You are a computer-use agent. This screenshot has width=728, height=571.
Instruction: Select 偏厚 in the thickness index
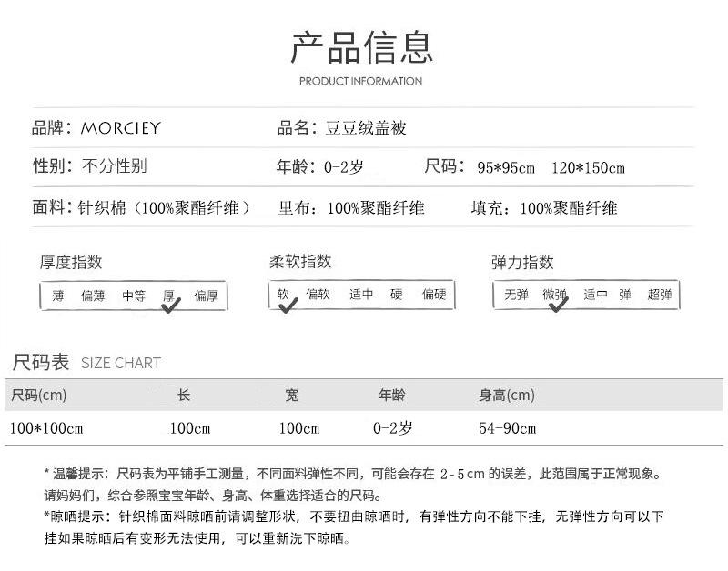pyautogui.click(x=206, y=296)
